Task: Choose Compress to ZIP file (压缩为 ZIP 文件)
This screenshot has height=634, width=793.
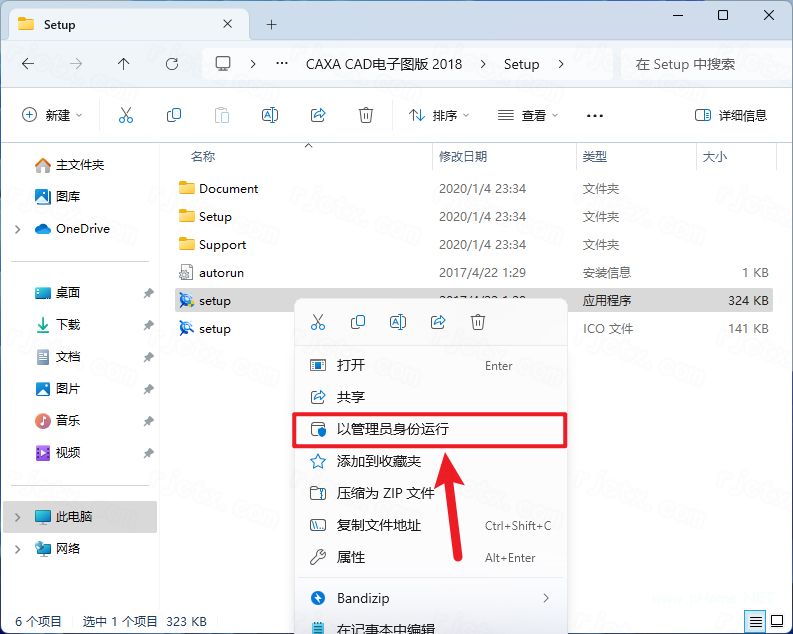Action: coord(430,493)
